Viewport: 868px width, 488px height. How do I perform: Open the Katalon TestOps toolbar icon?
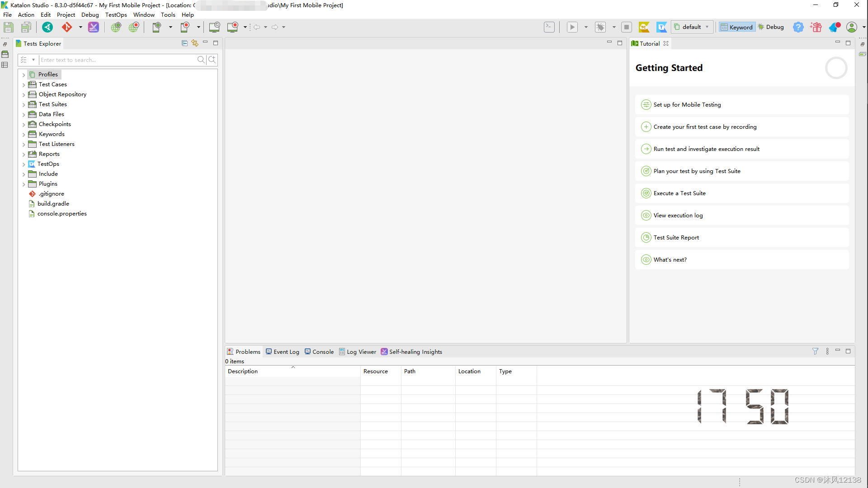click(x=661, y=27)
